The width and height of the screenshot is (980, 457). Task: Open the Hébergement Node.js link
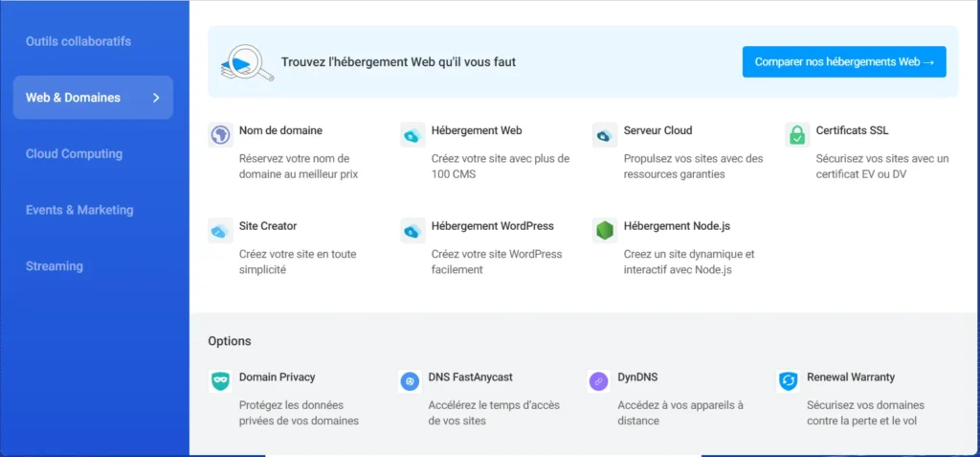[x=683, y=226]
